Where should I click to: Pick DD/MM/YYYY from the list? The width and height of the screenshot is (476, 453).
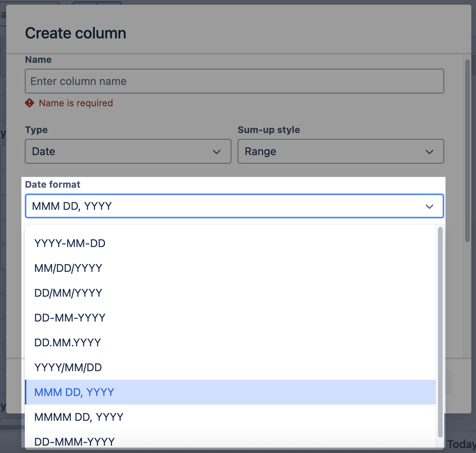[68, 293]
